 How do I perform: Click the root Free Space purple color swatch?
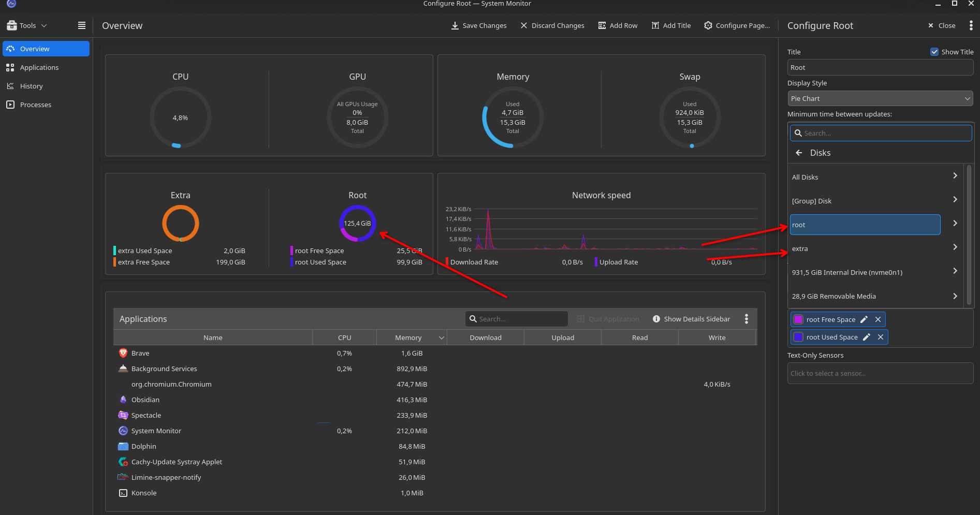pos(798,319)
